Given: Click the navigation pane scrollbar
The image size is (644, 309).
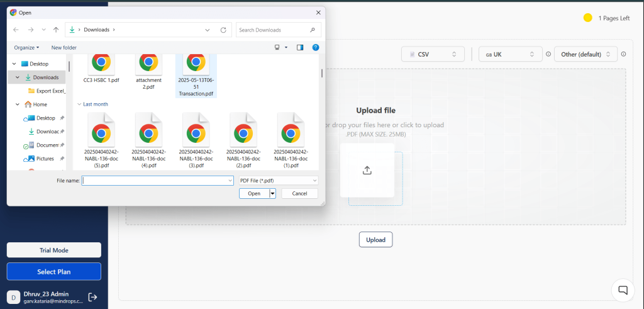Looking at the screenshot, I should [69, 67].
